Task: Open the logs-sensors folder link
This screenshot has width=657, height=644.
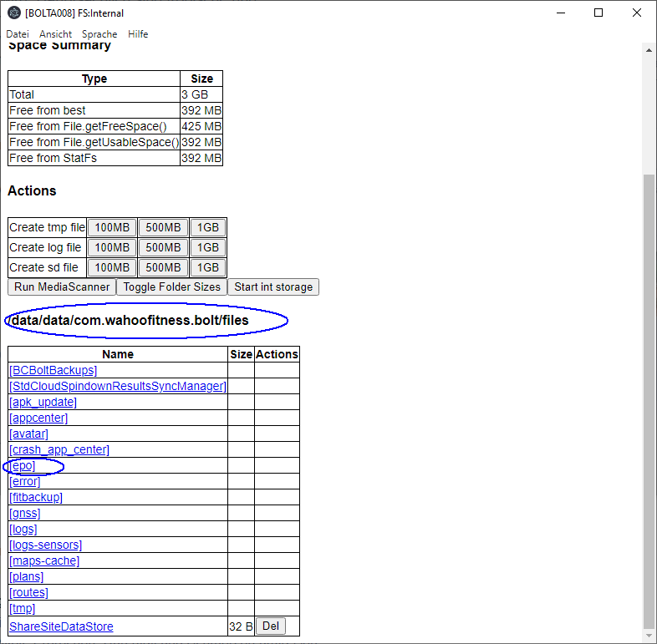Action: (x=46, y=545)
